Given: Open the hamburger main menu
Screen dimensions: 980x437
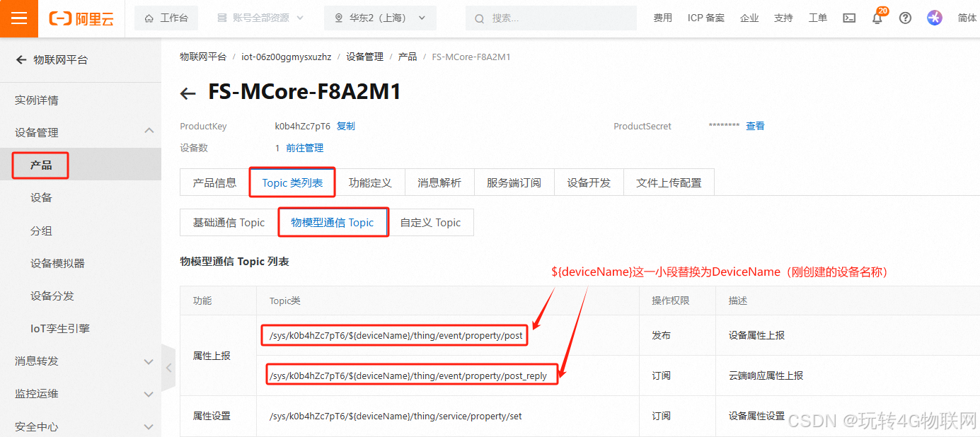Looking at the screenshot, I should click(x=19, y=18).
